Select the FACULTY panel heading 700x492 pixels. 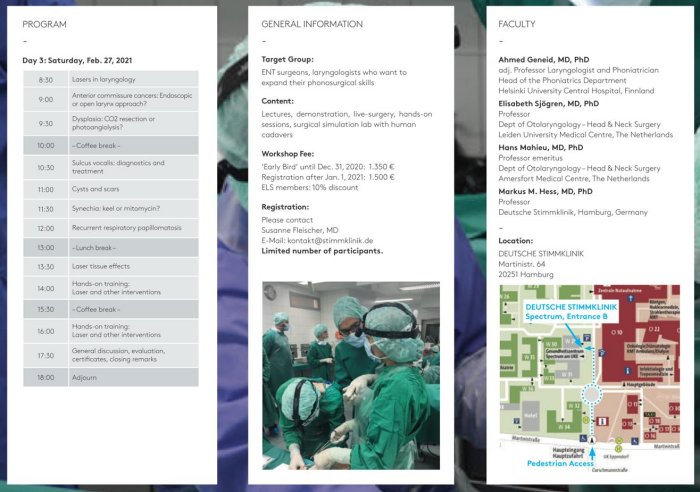point(517,23)
